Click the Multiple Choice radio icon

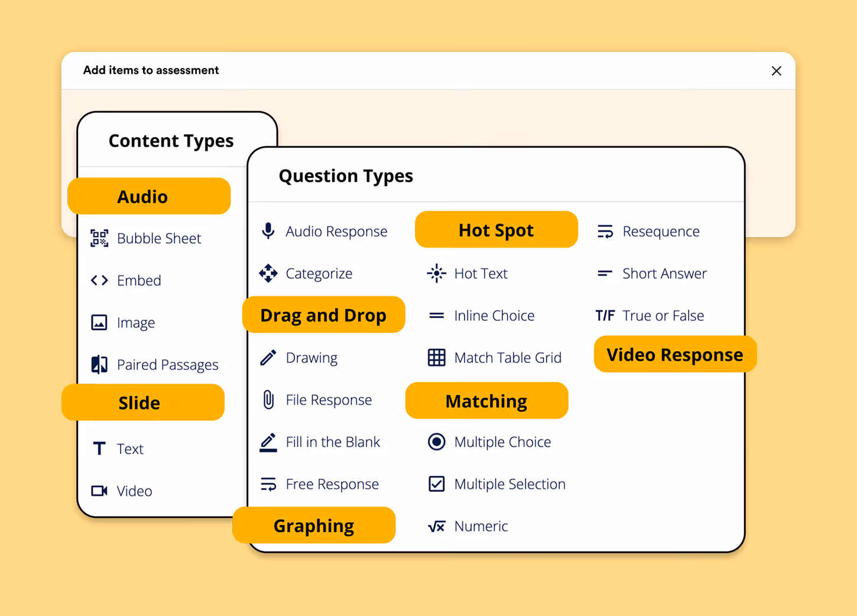pos(437,442)
